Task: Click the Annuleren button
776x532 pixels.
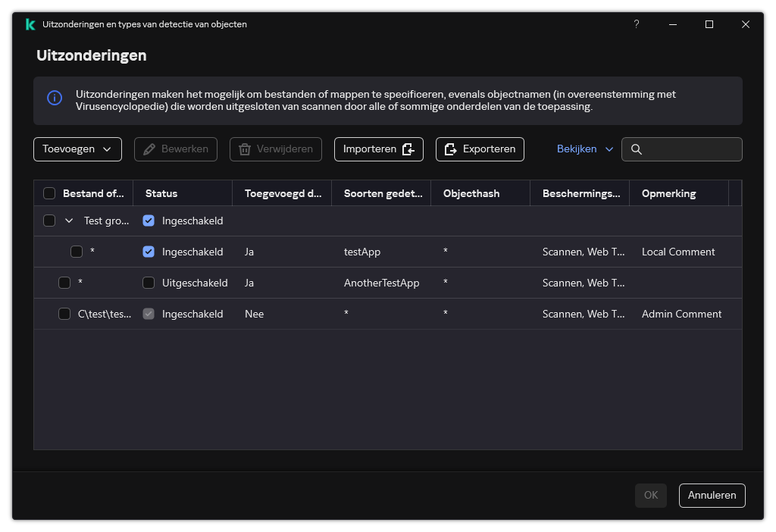Action: pyautogui.click(x=712, y=495)
